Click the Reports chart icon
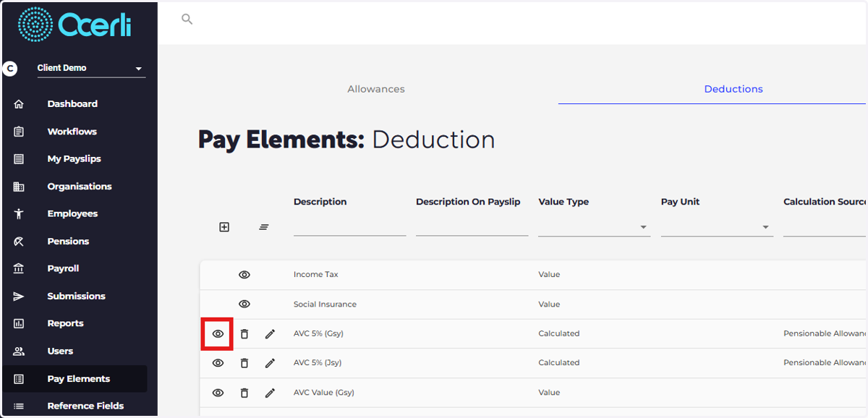Screen dimensions: 868x418 [x=19, y=323]
